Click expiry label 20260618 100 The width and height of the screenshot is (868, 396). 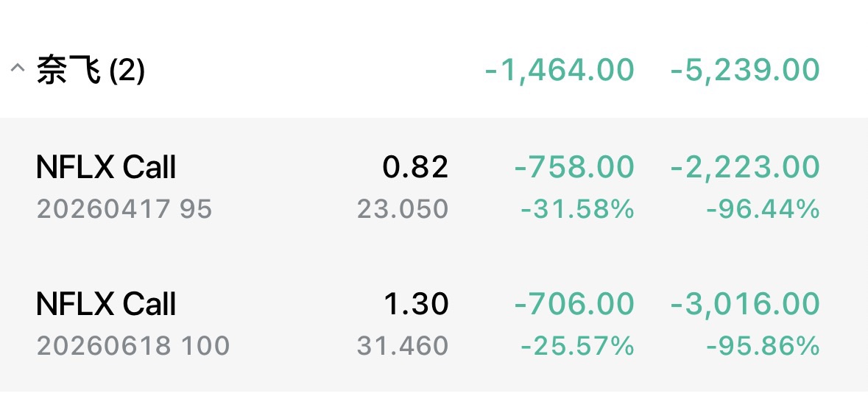point(133,345)
